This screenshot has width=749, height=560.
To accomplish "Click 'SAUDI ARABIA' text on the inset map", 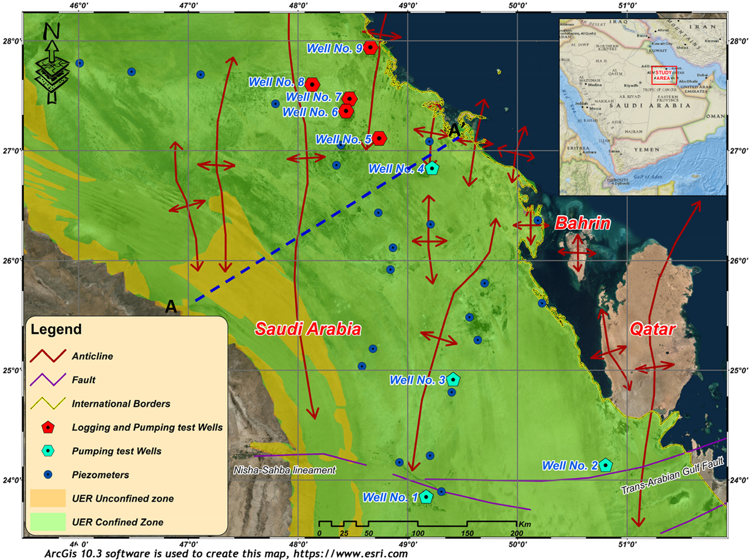I will (650, 105).
